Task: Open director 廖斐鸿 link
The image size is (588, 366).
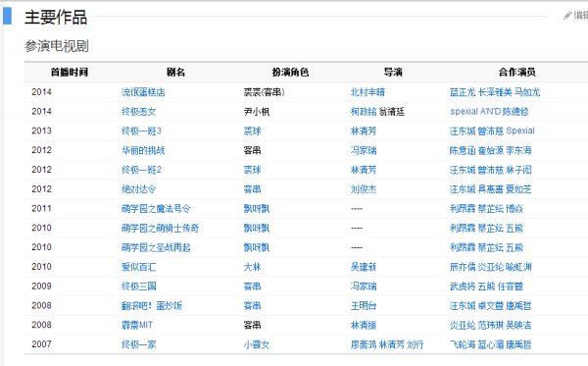Action: click(x=364, y=344)
